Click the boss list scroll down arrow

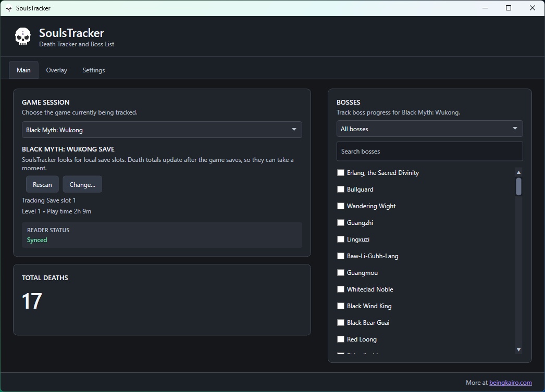coord(518,350)
